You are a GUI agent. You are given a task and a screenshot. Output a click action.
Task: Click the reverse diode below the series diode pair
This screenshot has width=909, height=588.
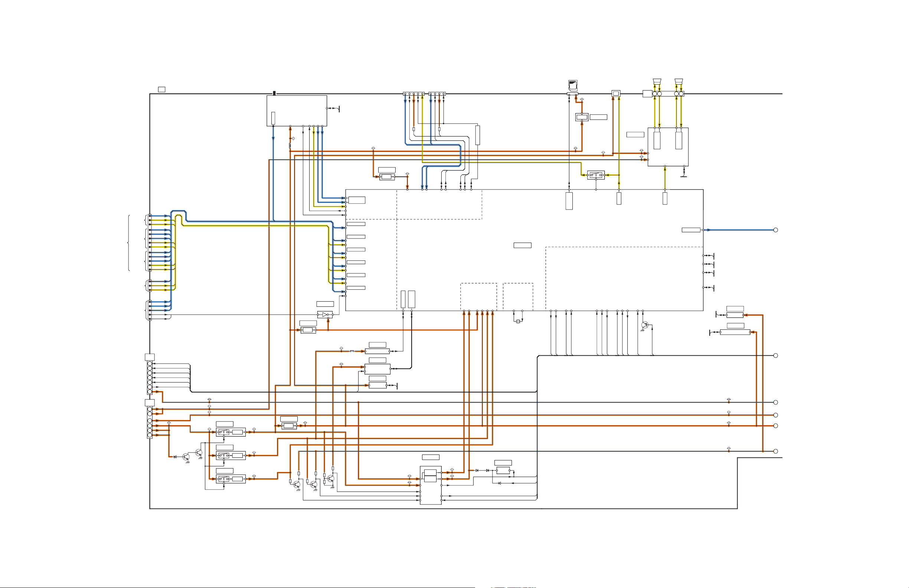pyautogui.click(x=500, y=483)
